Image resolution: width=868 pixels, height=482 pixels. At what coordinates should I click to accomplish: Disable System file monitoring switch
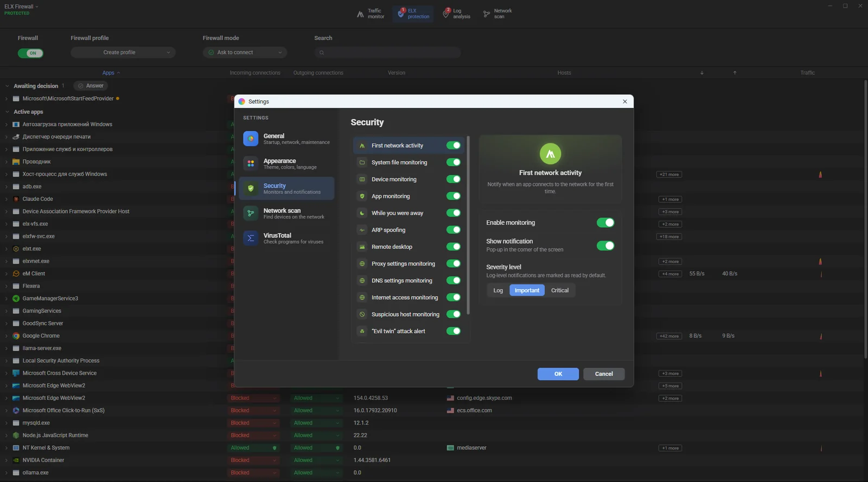coord(454,162)
